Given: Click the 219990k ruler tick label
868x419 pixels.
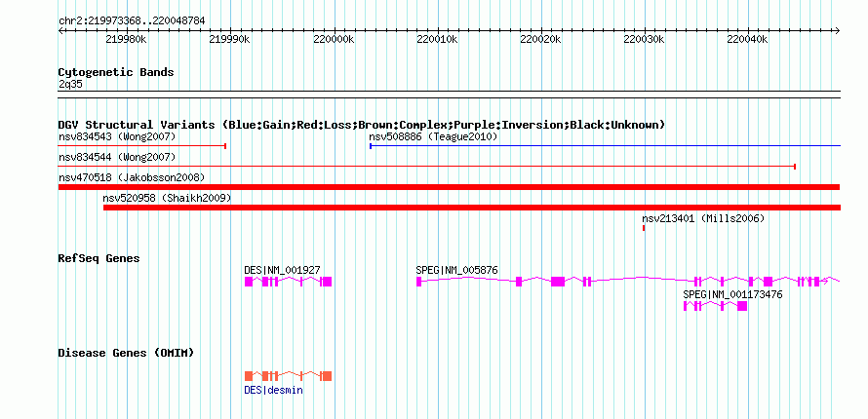Looking at the screenshot, I should click(231, 39).
